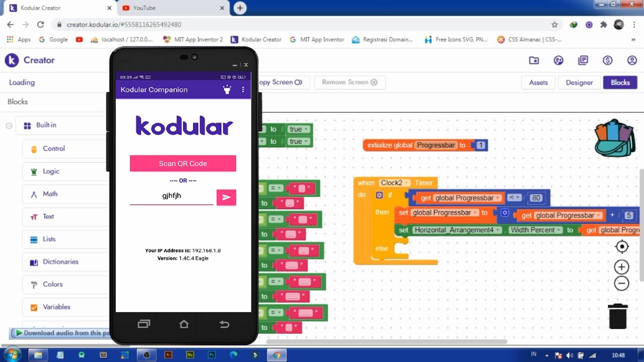Reload the page in Chrome
644x362 pixels.
click(x=41, y=24)
